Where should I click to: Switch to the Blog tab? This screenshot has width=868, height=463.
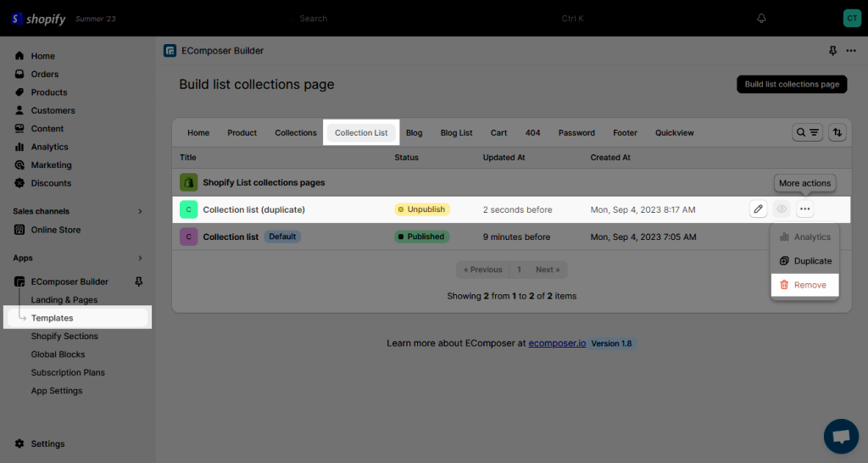pos(414,133)
